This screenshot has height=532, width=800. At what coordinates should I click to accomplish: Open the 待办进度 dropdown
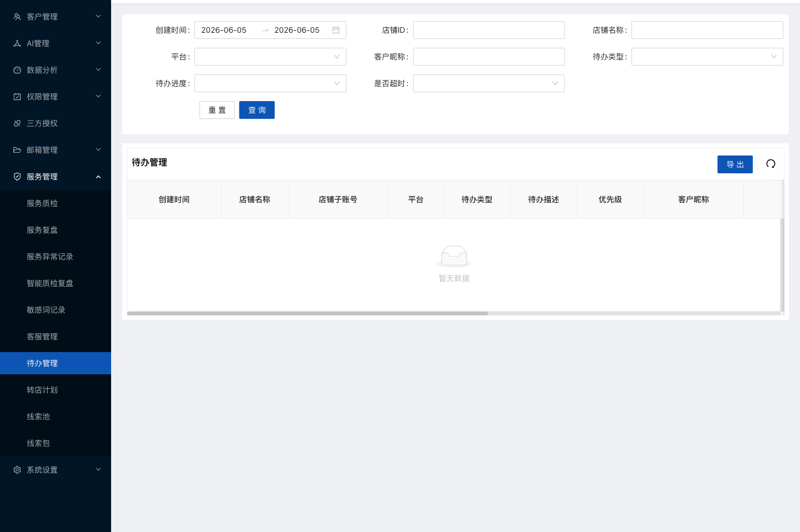click(x=270, y=83)
